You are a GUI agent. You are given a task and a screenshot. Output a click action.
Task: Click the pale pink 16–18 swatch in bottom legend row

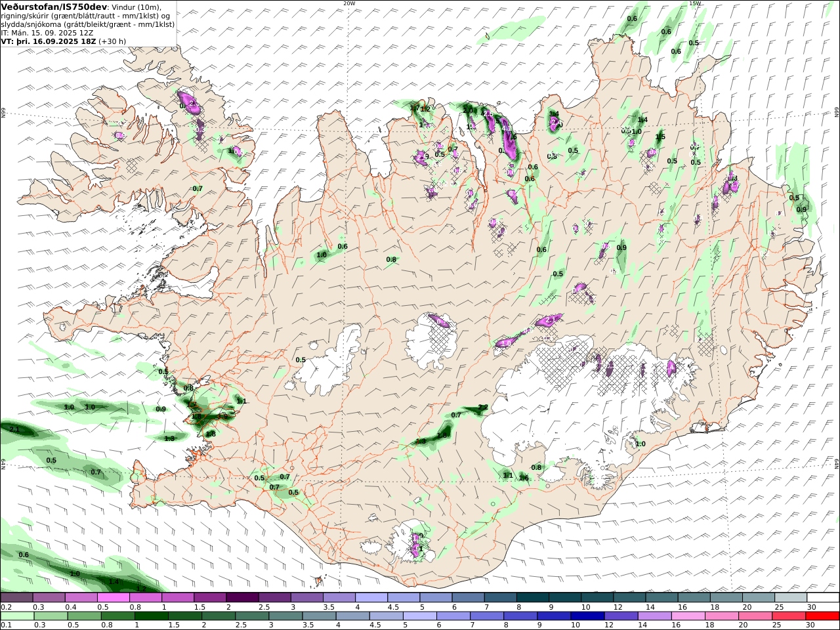687,616
